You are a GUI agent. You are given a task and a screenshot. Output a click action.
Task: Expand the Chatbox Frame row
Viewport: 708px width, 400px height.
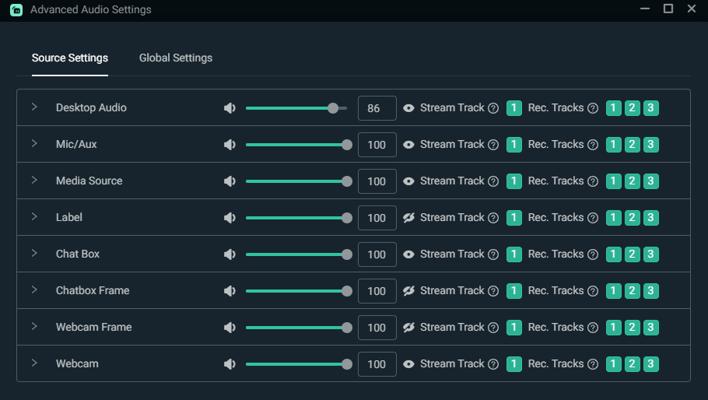[34, 290]
